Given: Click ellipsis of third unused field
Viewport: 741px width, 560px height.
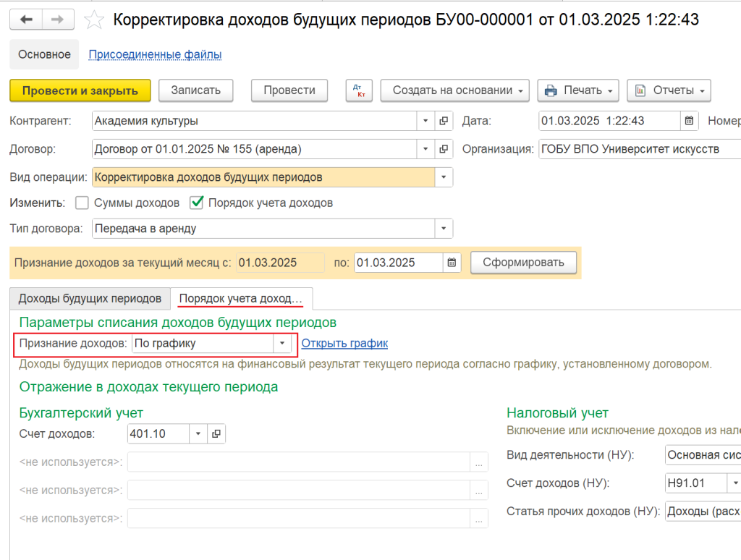Looking at the screenshot, I should click(479, 519).
